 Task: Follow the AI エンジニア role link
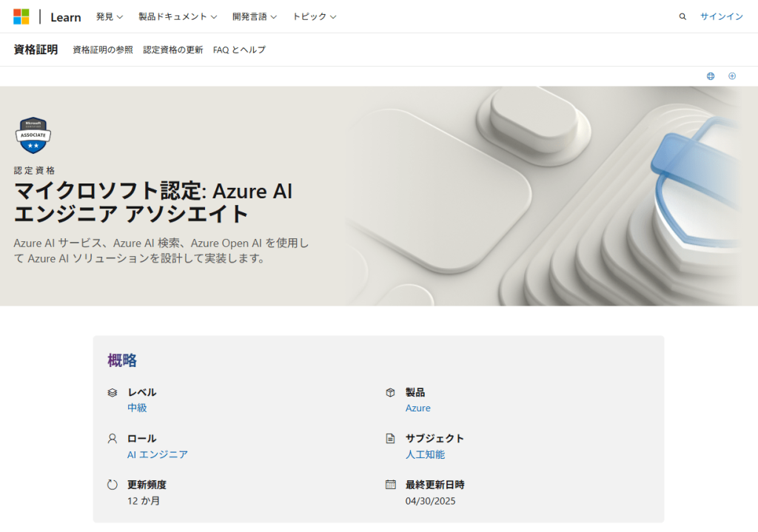158,454
